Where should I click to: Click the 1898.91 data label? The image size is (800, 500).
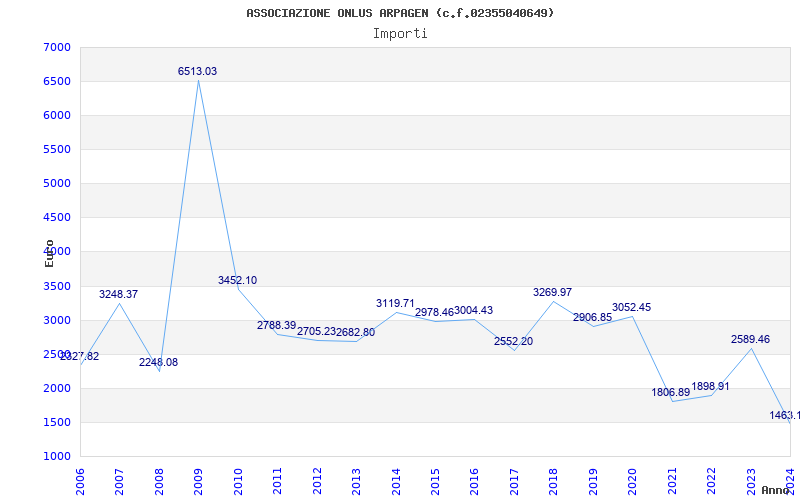pos(710,386)
